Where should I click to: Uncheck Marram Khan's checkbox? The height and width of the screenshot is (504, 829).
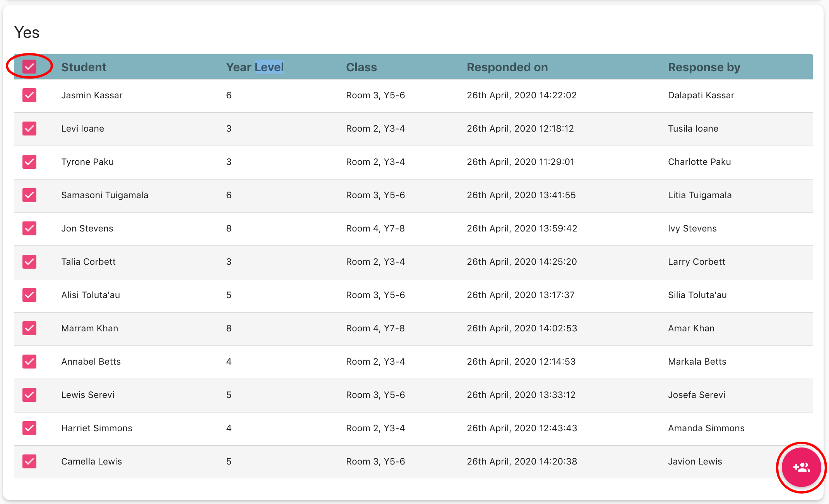(x=29, y=328)
